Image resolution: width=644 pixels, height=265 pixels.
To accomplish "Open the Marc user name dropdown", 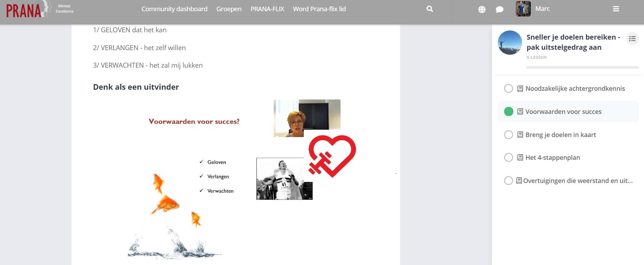I will point(542,9).
